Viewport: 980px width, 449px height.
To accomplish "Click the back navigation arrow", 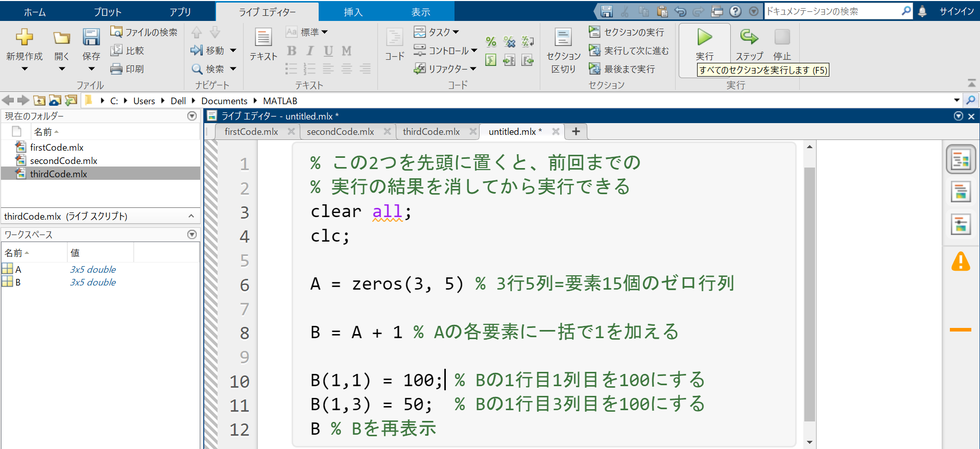I will [8, 101].
